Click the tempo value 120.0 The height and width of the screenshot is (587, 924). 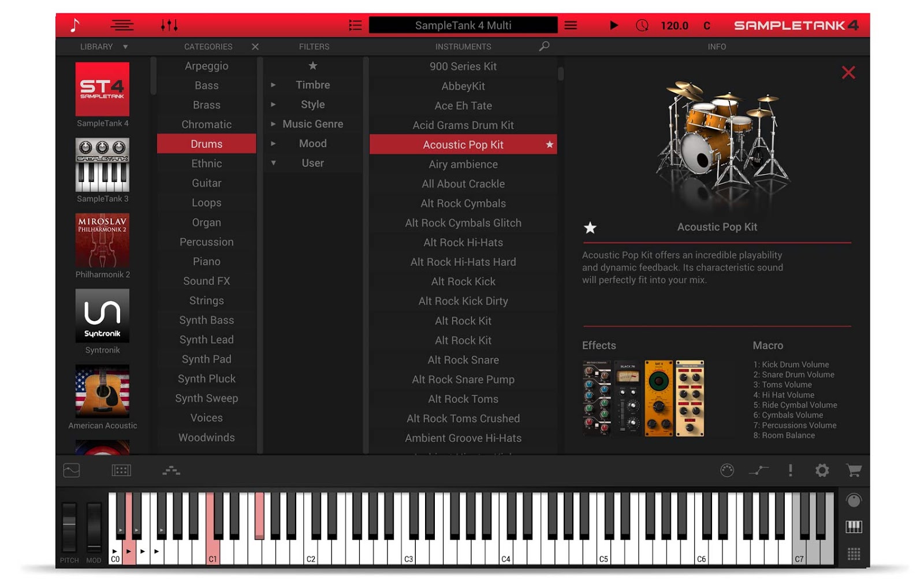click(x=673, y=25)
